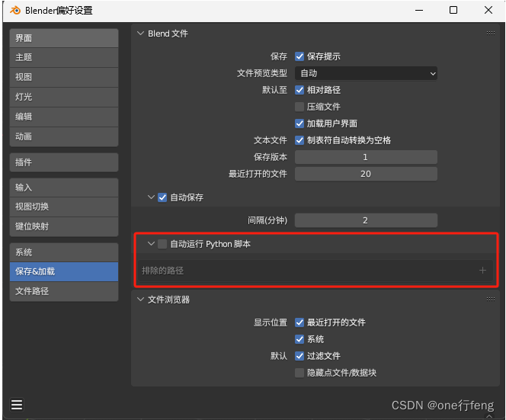Toggle the 保存提示 checkbox
This screenshot has height=420, width=506.
(299, 56)
